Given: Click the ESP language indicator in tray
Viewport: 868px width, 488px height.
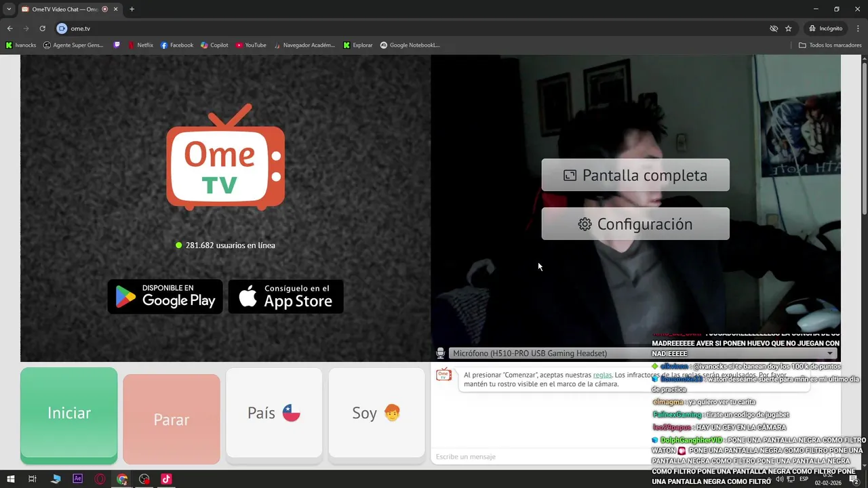Looking at the screenshot, I should click(804, 479).
